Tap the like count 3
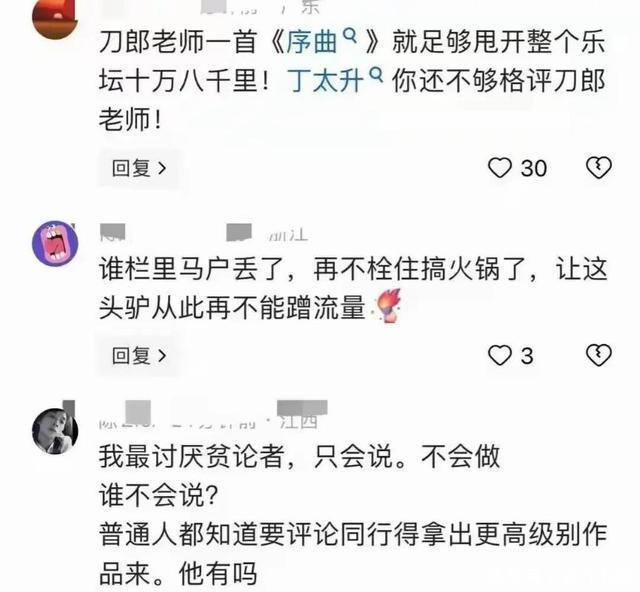640x592 pixels. [x=527, y=356]
